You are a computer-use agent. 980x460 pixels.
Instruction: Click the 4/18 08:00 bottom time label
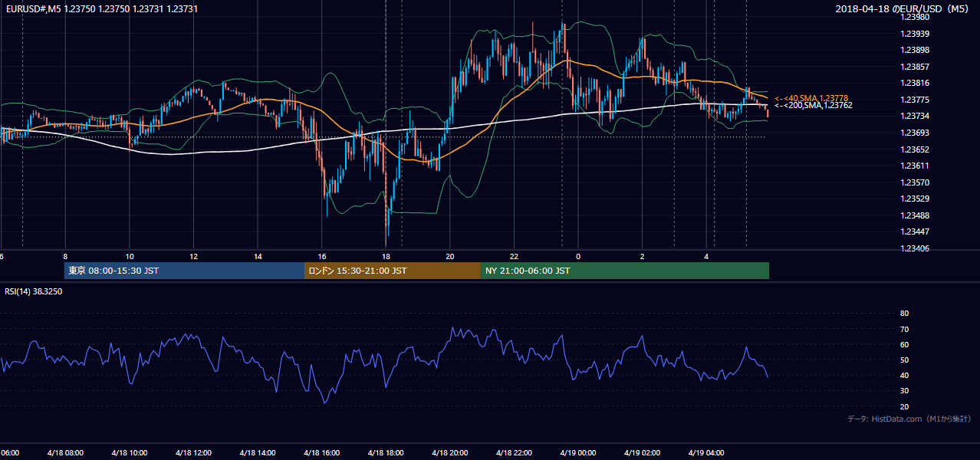(64, 453)
